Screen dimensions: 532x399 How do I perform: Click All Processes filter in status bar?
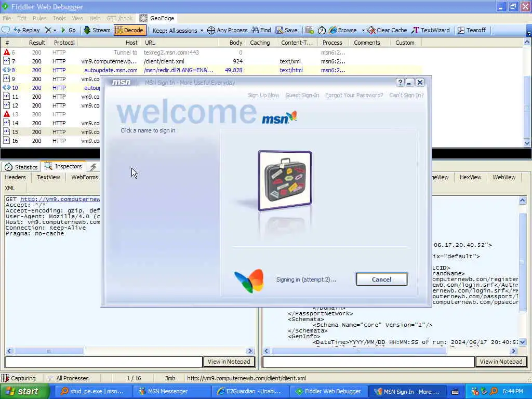click(68, 378)
